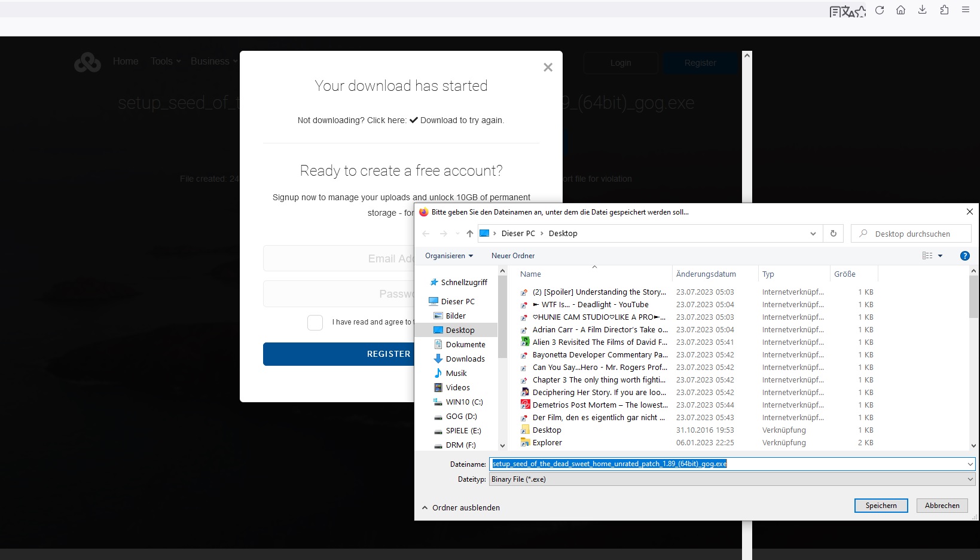This screenshot has width=980, height=560.
Task: Open the Business dropdown on the webpage
Action: [x=214, y=62]
